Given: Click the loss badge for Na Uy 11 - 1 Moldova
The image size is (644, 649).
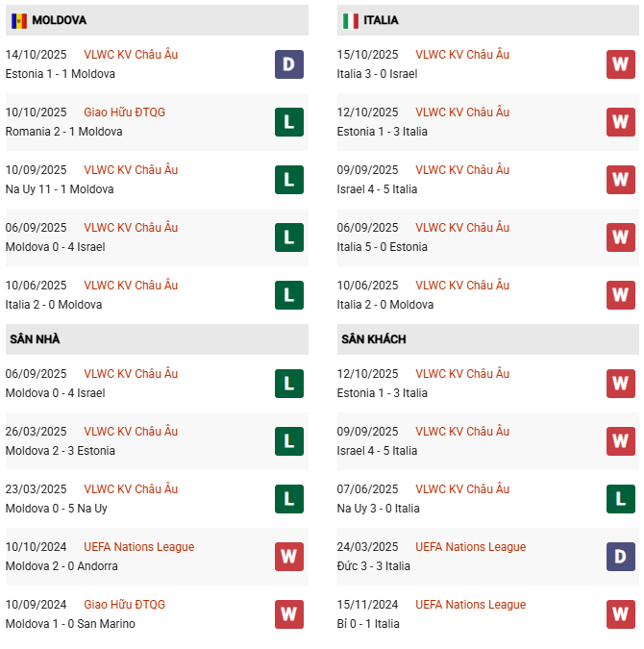Looking at the screenshot, I should 289,180.
